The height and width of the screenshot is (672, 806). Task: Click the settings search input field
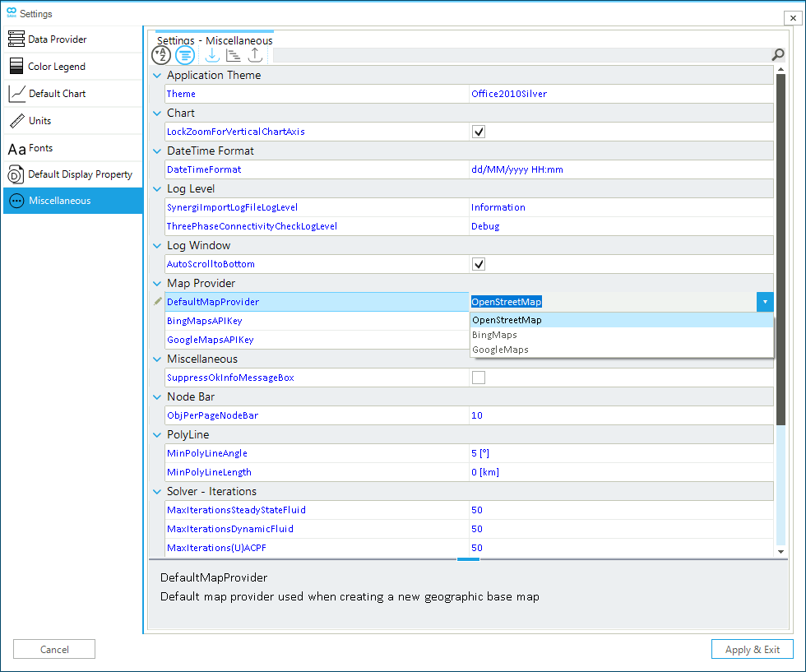pyautogui.click(x=520, y=55)
